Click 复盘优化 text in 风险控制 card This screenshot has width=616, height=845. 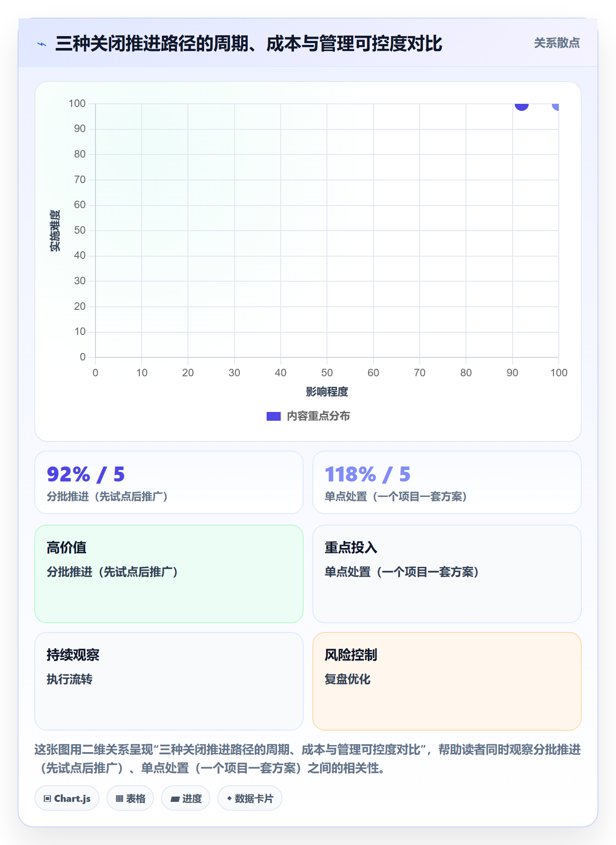[x=348, y=679]
